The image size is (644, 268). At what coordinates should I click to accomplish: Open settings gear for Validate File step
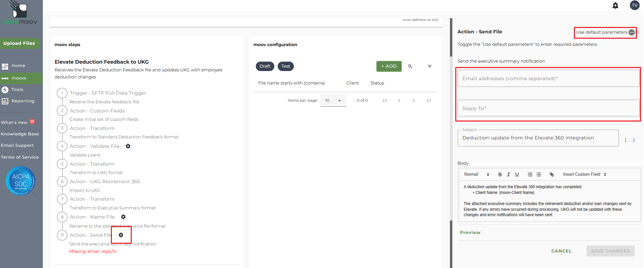tap(128, 146)
